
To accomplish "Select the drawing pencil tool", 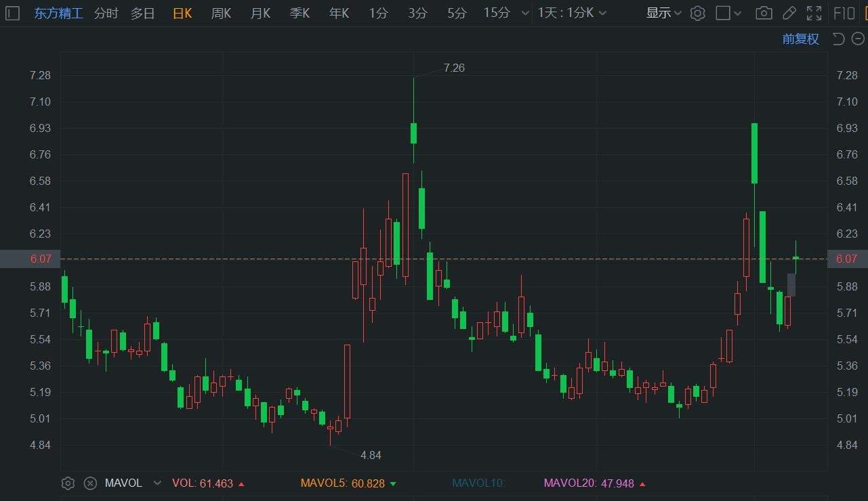I will pyautogui.click(x=789, y=13).
